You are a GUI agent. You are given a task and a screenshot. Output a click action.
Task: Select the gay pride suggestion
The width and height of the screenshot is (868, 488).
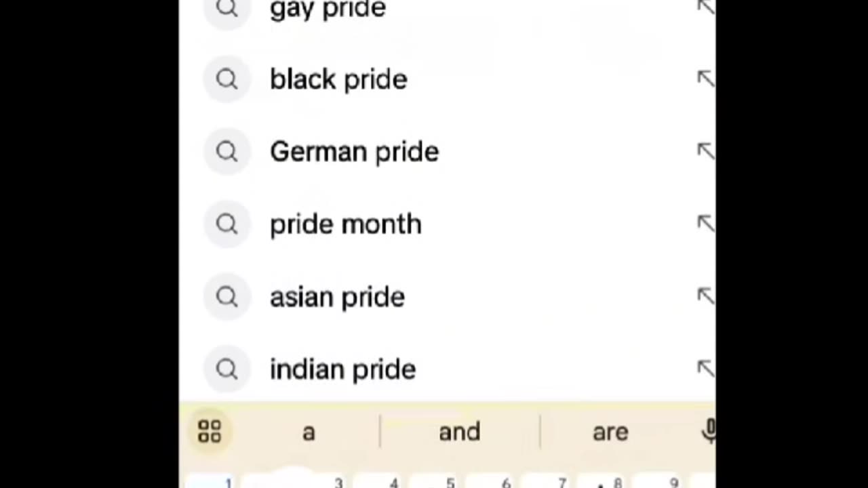(328, 9)
